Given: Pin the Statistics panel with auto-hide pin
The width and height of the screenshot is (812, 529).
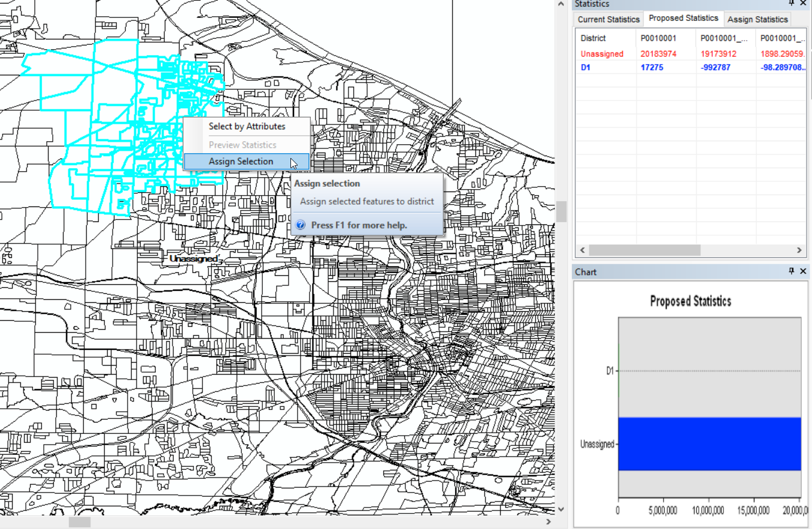Looking at the screenshot, I should (x=792, y=4).
